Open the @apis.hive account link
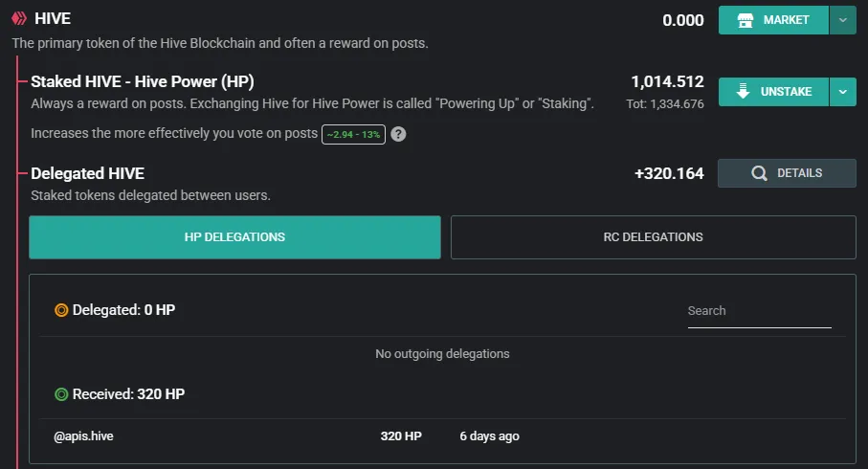 83,436
